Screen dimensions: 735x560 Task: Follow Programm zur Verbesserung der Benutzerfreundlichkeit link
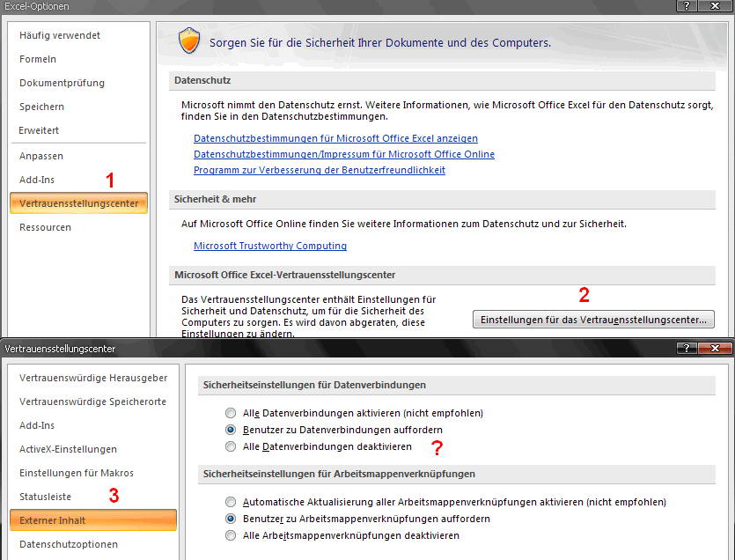coord(320,170)
